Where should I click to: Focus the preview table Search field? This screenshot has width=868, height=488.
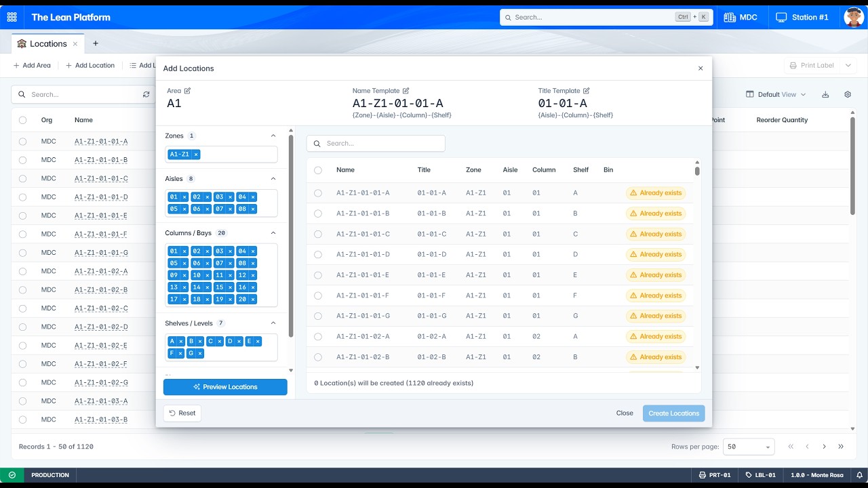click(x=376, y=144)
